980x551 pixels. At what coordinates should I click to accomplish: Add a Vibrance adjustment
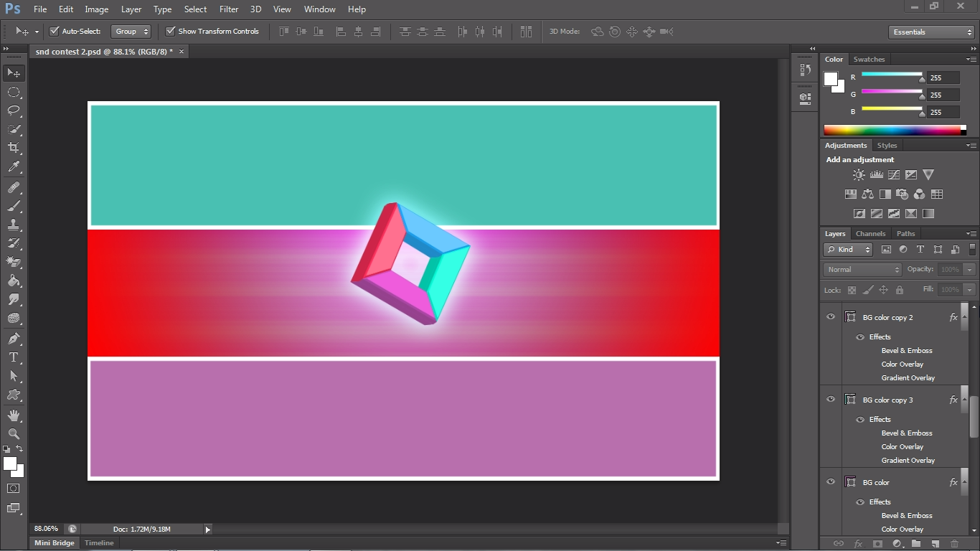(928, 174)
